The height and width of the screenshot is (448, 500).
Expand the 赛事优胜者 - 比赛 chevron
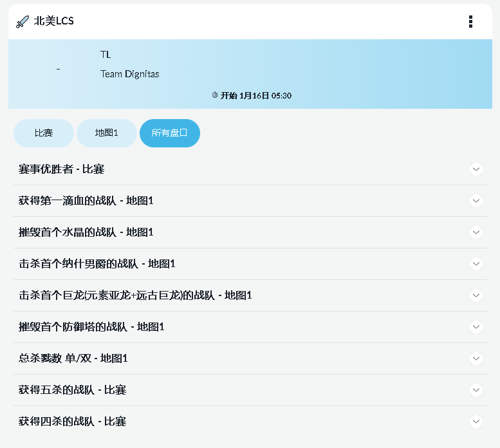point(476,169)
